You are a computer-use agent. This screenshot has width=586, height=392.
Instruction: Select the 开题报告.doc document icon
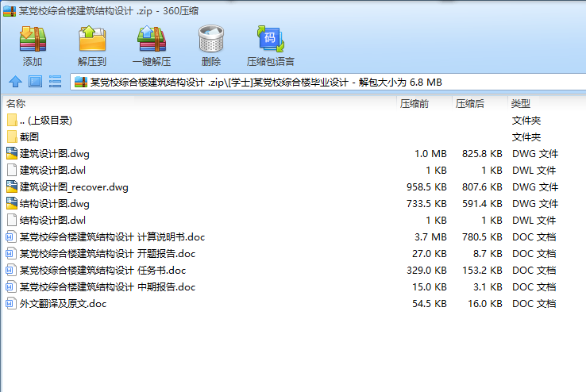coord(11,253)
